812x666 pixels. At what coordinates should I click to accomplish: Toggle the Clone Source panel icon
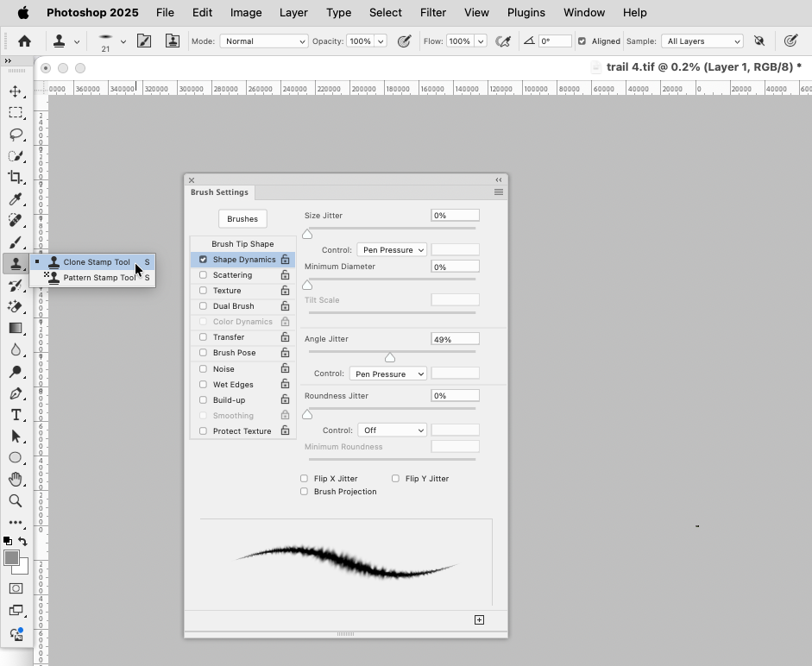coord(173,41)
